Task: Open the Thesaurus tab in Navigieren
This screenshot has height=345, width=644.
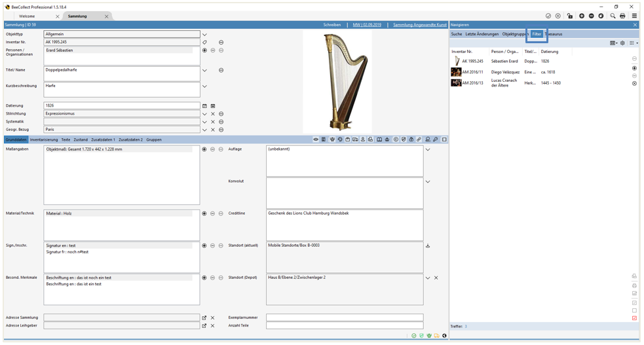Action: [554, 34]
